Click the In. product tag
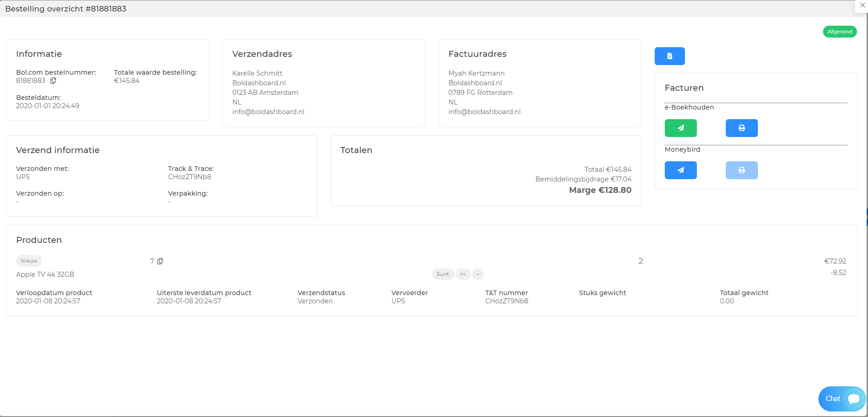The image size is (868, 417). click(463, 274)
